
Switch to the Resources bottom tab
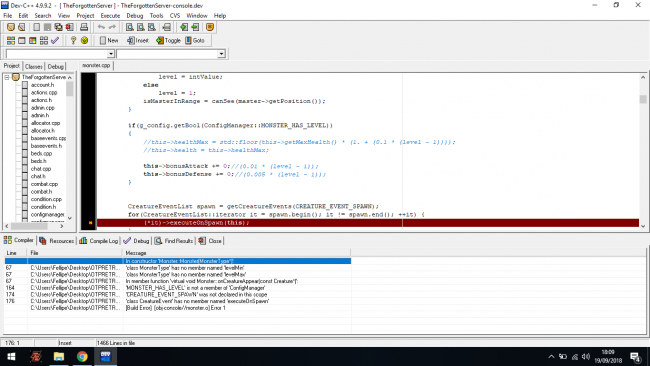click(x=56, y=241)
